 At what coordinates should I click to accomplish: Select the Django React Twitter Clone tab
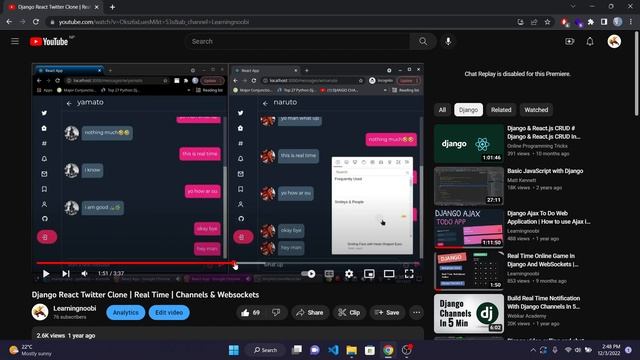(x=53, y=7)
